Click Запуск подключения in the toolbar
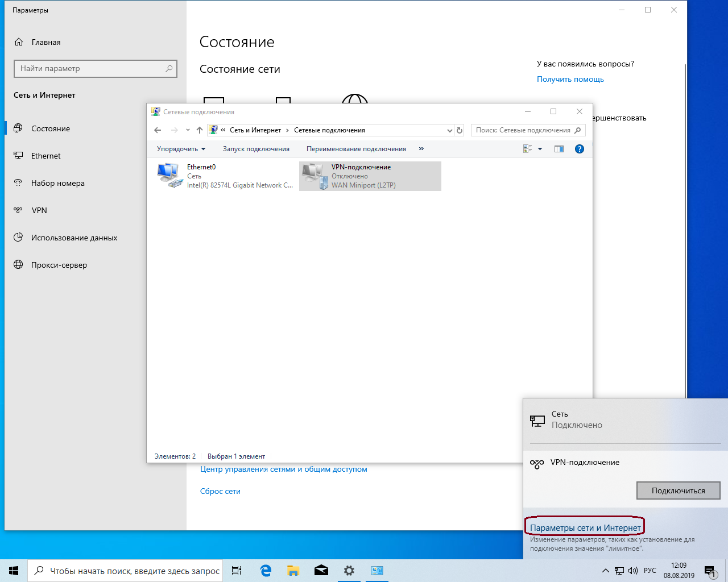The height and width of the screenshot is (582, 728). (256, 149)
